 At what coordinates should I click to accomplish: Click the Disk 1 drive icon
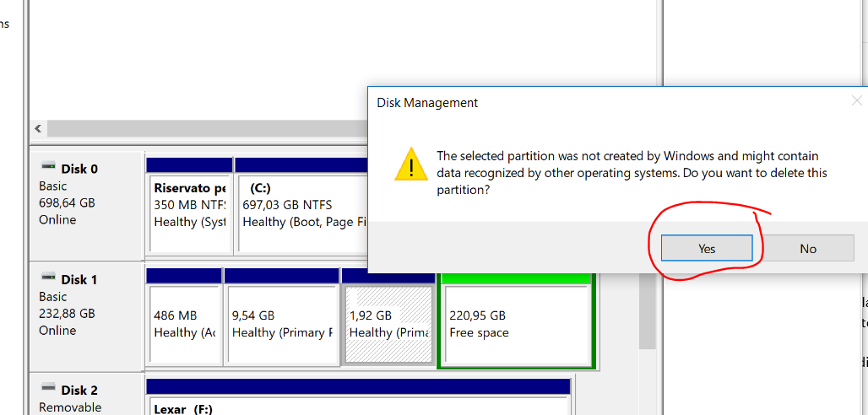coord(48,278)
